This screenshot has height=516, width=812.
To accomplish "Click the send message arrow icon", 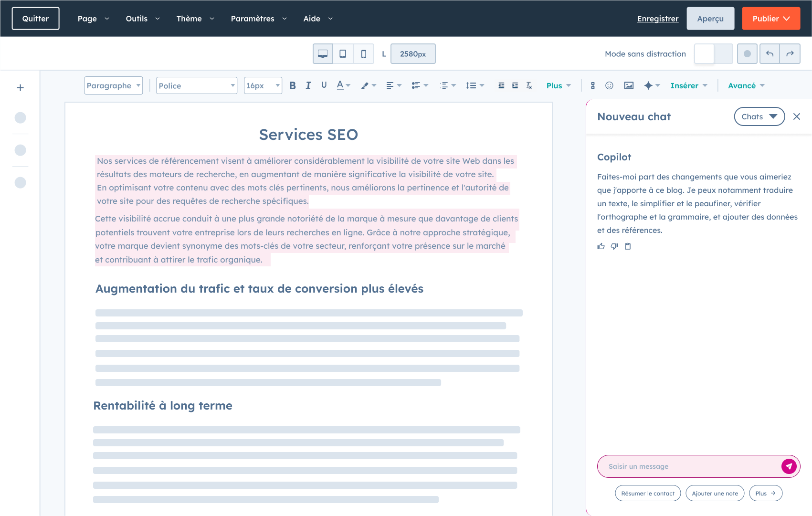I will [789, 466].
